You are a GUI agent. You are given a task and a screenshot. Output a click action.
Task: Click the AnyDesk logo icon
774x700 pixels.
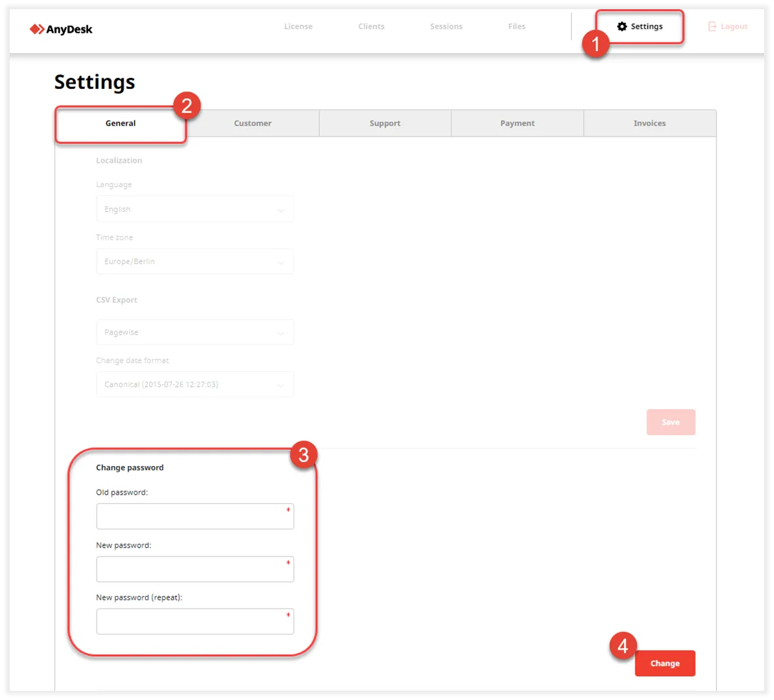[37, 29]
